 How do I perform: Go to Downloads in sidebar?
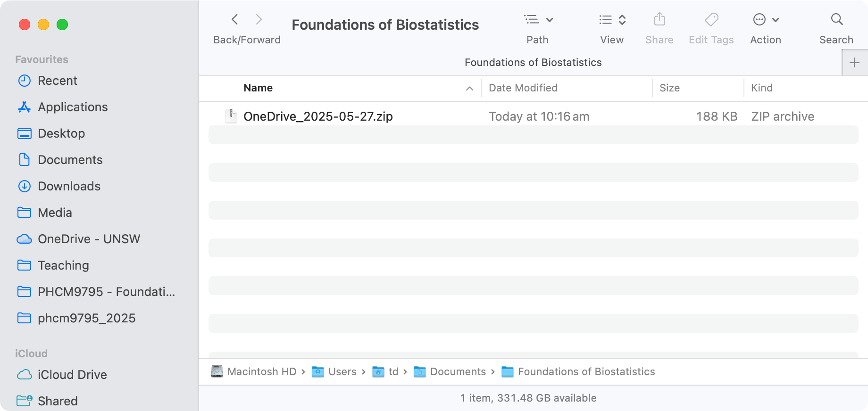coord(69,186)
